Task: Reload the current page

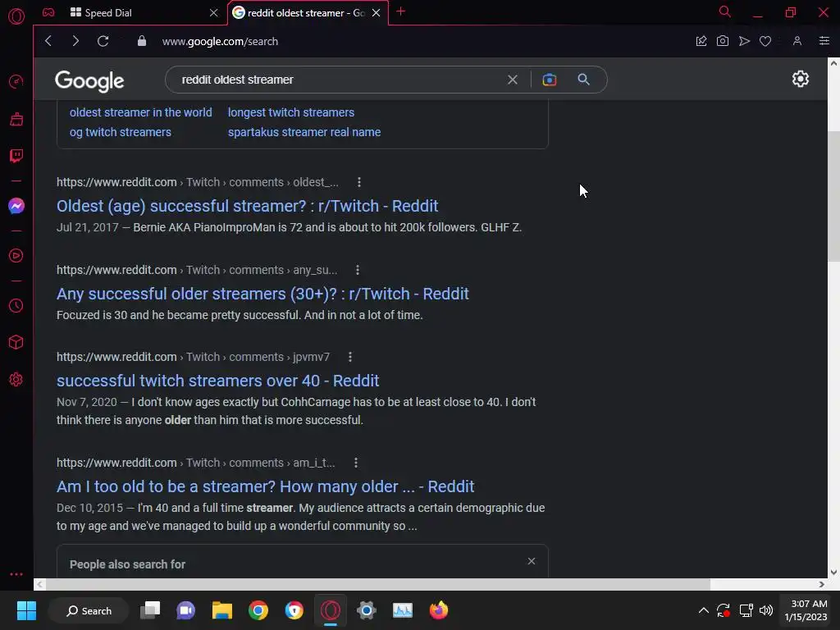Action: click(103, 41)
